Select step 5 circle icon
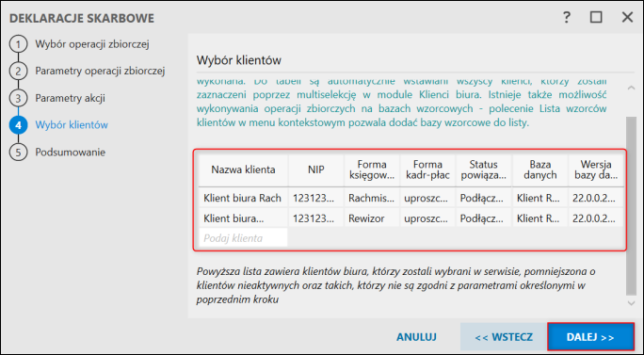 (18, 152)
